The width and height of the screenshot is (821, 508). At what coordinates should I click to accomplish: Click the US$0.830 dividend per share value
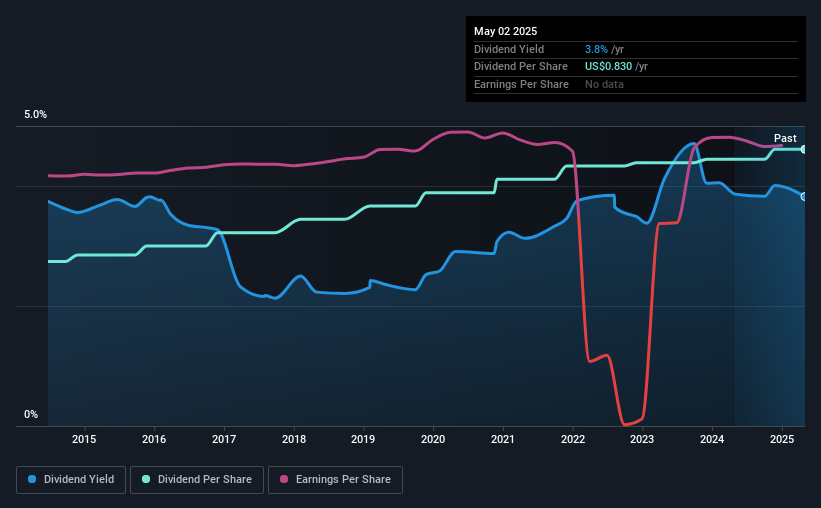coord(608,67)
